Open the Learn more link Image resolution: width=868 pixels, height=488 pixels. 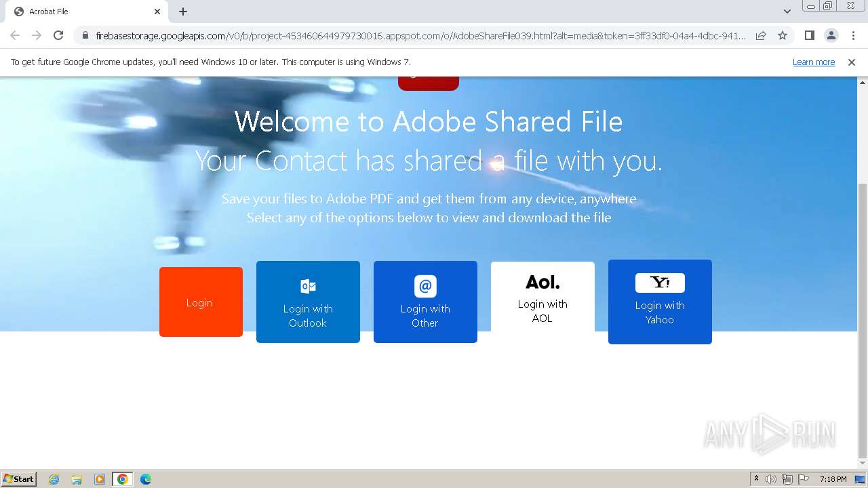(814, 62)
